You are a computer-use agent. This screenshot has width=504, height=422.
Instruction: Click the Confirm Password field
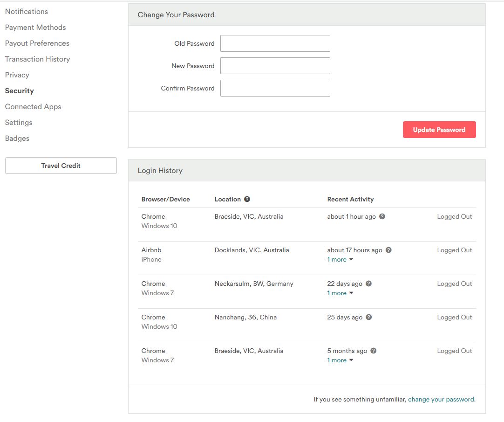275,88
